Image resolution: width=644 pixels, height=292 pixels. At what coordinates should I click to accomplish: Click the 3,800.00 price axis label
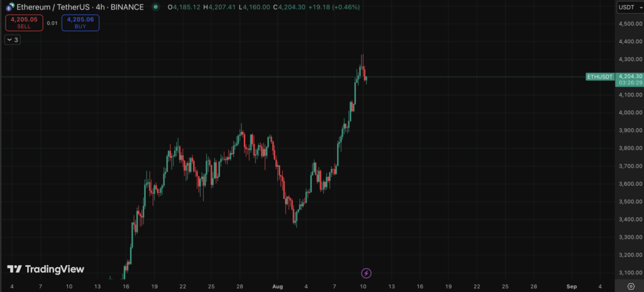pos(630,148)
